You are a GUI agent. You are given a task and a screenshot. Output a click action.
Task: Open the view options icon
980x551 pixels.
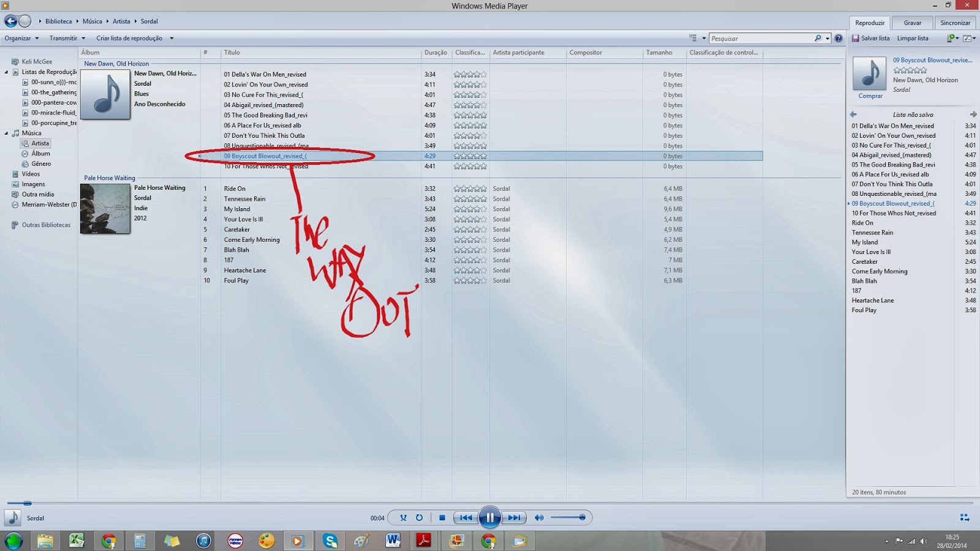point(693,39)
